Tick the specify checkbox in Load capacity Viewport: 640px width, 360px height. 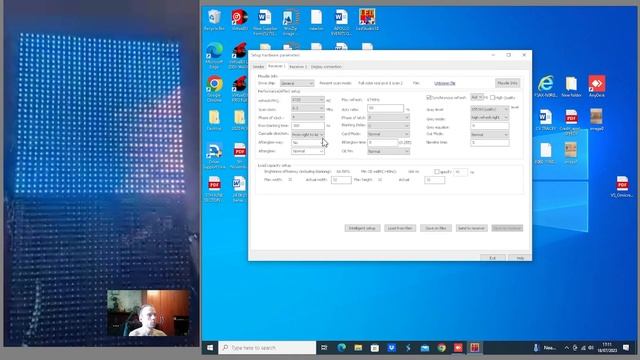(x=437, y=172)
